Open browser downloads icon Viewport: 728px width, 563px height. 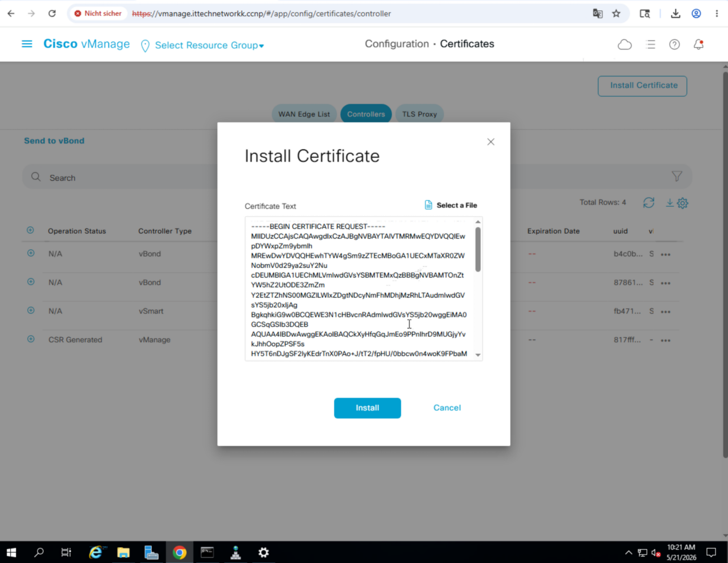(x=676, y=14)
